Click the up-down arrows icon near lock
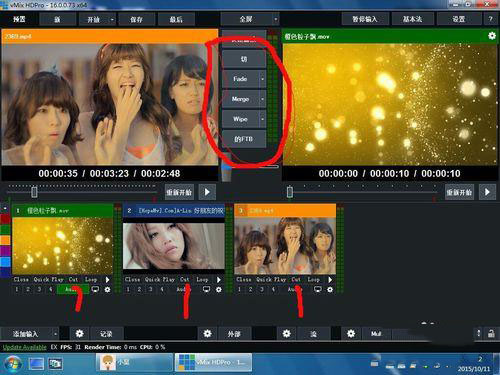The height and width of the screenshot is (375, 500). point(479,333)
